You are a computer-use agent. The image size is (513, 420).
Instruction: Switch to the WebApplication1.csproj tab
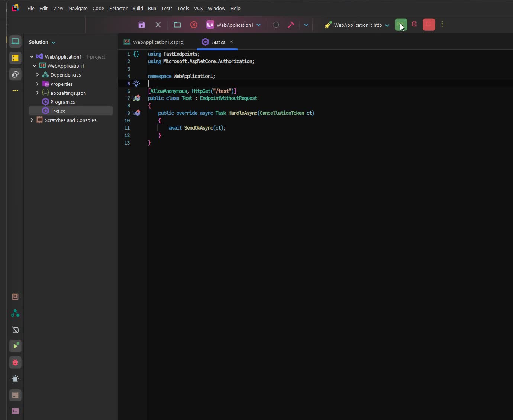(158, 42)
